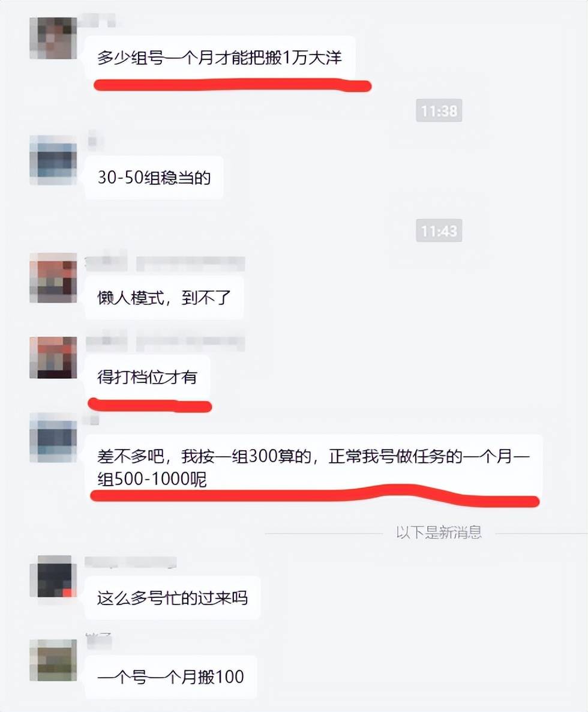Click blurred sender name above '得打档位才有'

[x=165, y=343]
